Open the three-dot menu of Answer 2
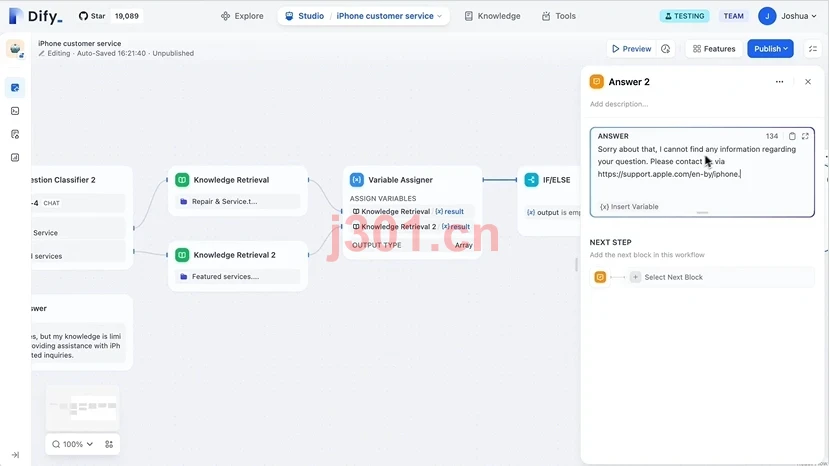830x466 pixels. 779,82
